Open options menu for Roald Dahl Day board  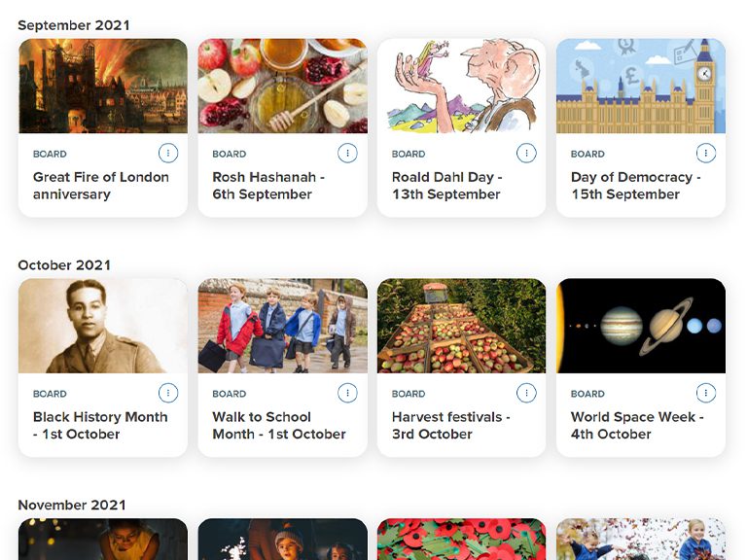click(x=526, y=154)
